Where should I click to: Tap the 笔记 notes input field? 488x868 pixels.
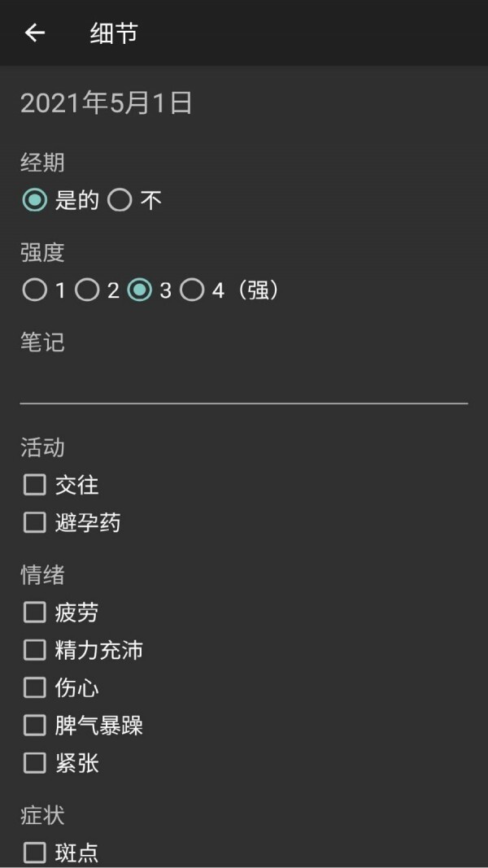click(x=244, y=382)
